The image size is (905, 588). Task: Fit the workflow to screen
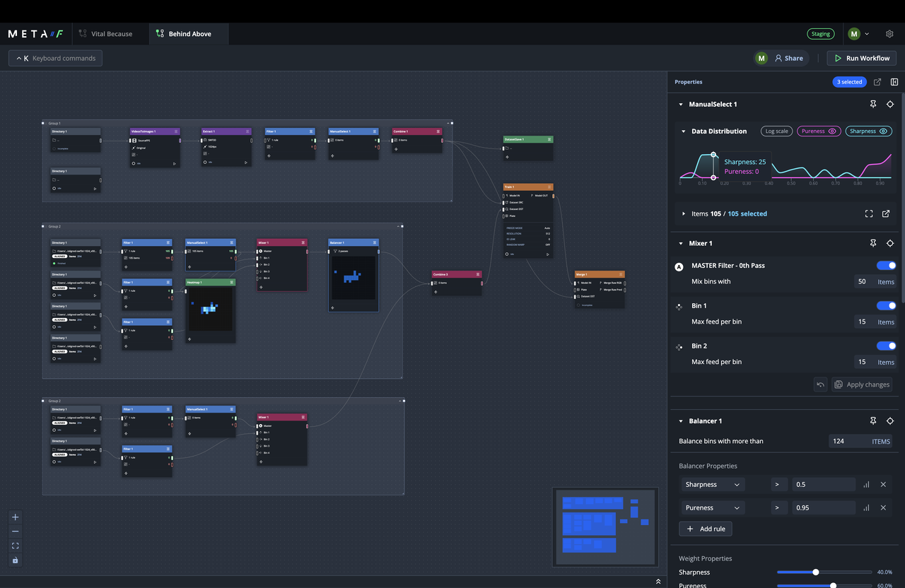pyautogui.click(x=16, y=546)
